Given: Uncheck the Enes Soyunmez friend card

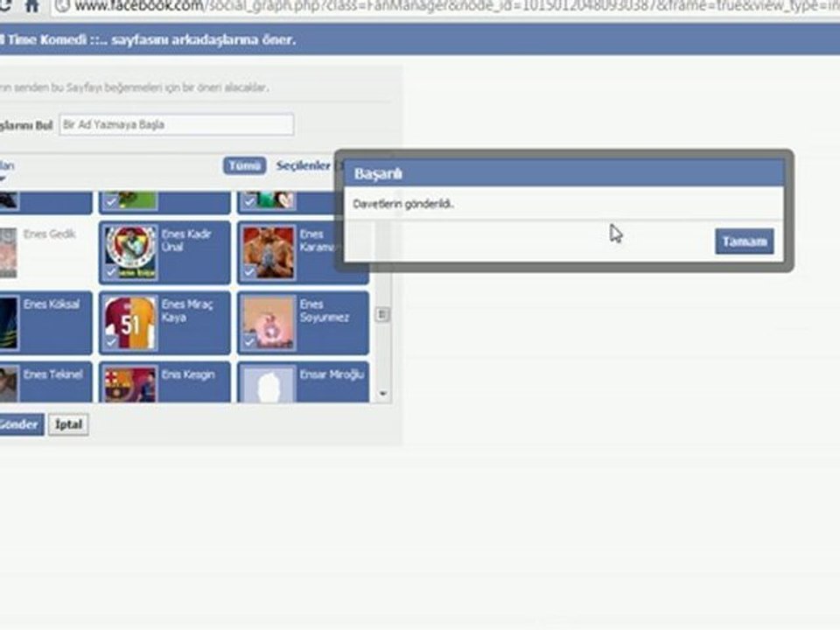Looking at the screenshot, I should [x=304, y=323].
